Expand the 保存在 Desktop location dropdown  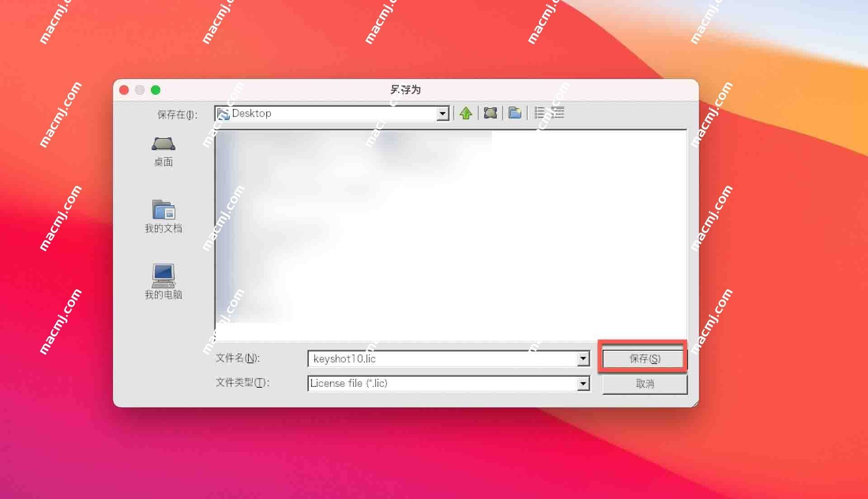click(x=443, y=113)
